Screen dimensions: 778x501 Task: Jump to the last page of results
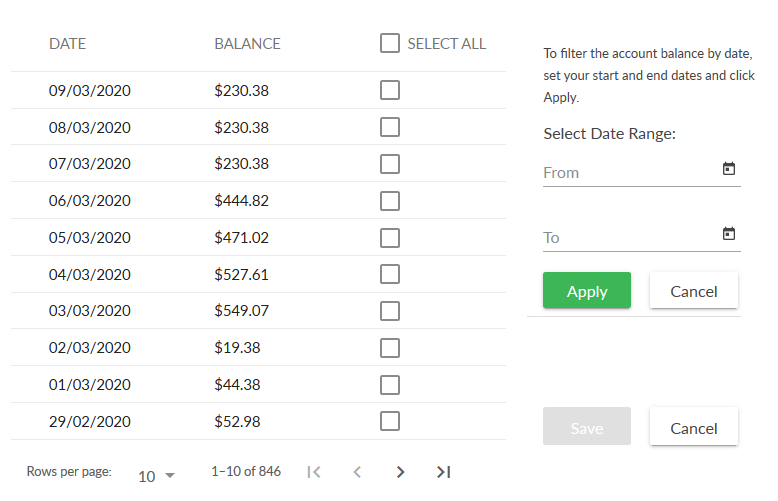click(443, 472)
